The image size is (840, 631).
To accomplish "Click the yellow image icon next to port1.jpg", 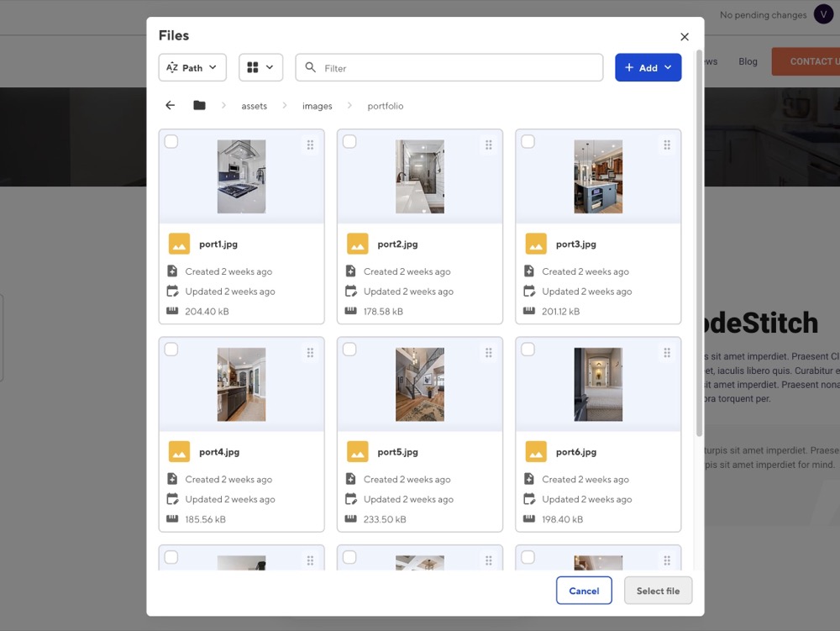I will tap(179, 244).
